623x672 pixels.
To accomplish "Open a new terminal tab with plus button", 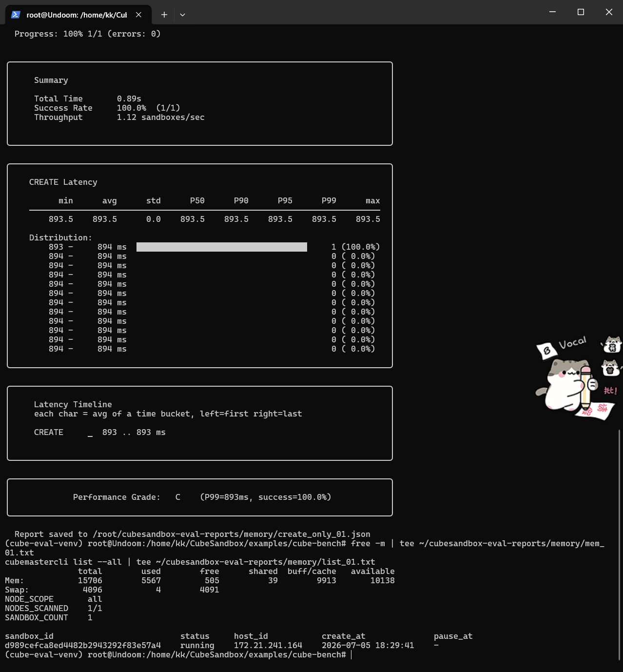I will point(164,15).
